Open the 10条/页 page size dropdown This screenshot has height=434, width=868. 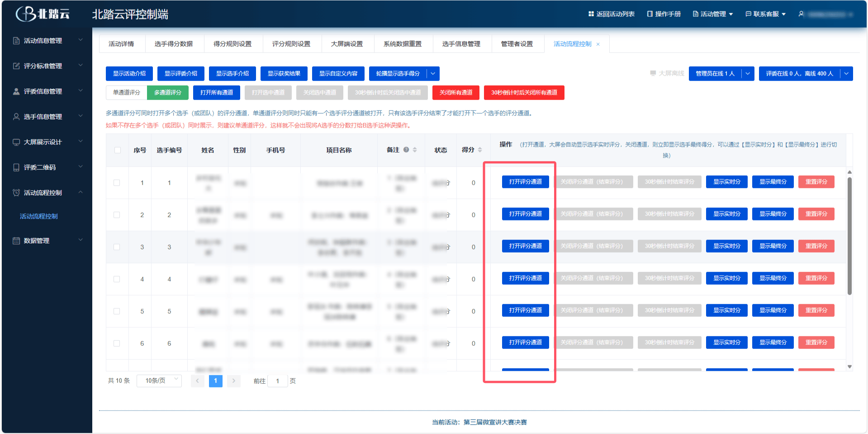coord(159,381)
